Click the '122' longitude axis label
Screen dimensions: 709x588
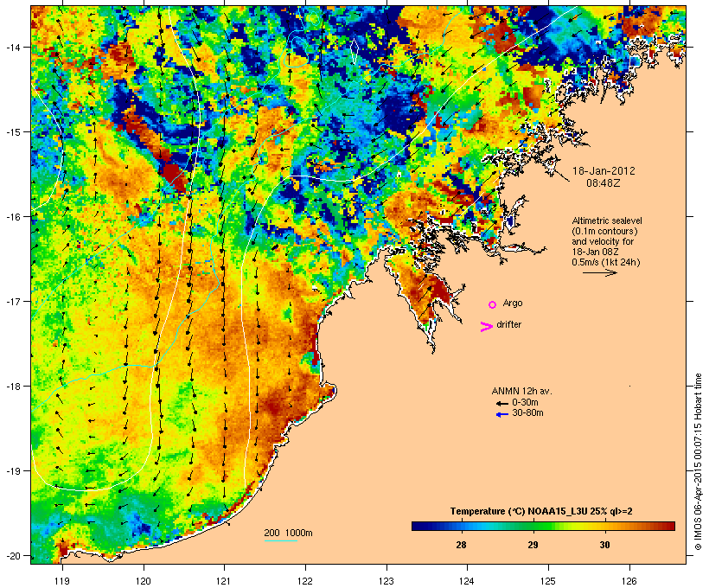[x=305, y=581]
